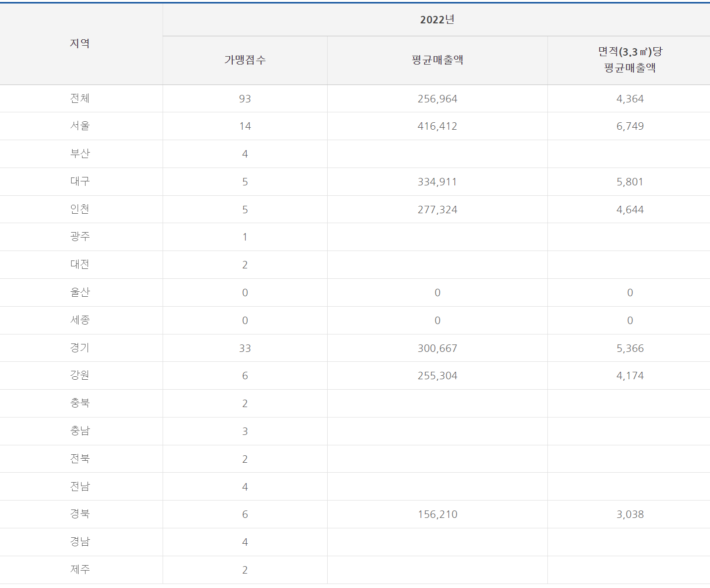The width and height of the screenshot is (710, 588).
Task: Click the 울산 region label
Action: 80,292
